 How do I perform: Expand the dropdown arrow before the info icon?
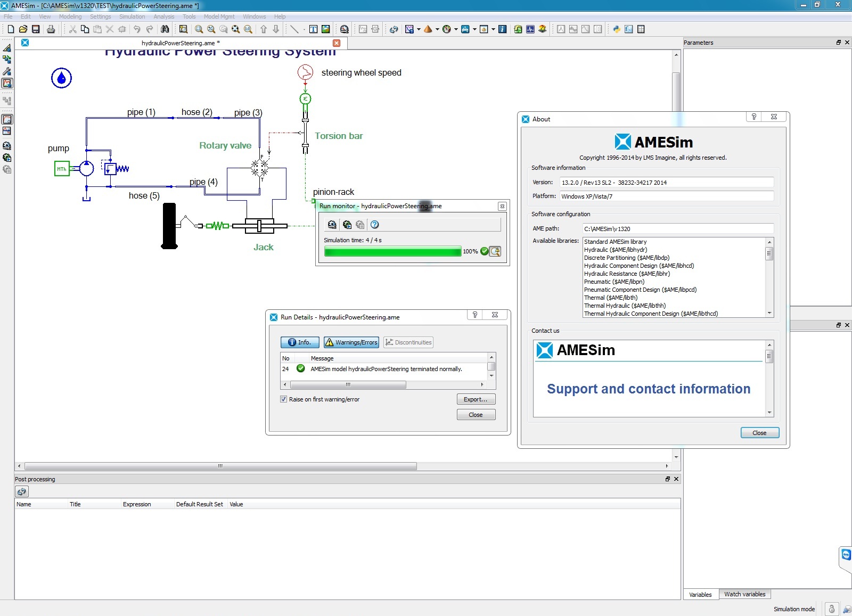493,29
